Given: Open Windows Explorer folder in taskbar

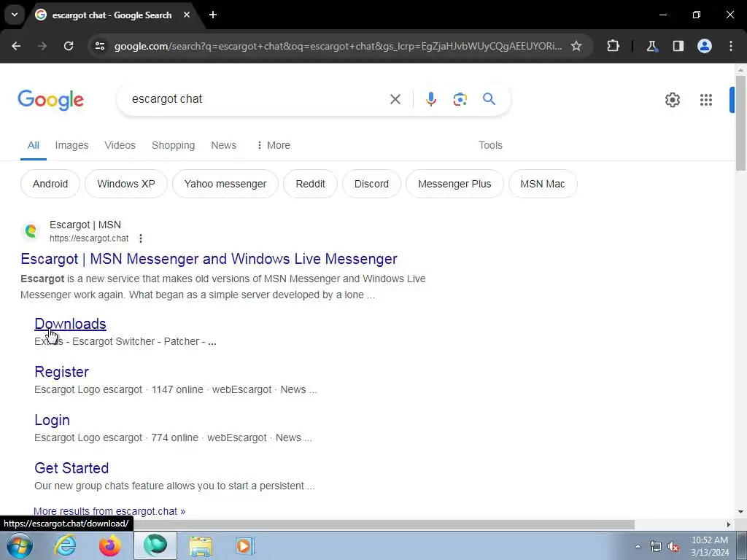Looking at the screenshot, I should 201,545.
